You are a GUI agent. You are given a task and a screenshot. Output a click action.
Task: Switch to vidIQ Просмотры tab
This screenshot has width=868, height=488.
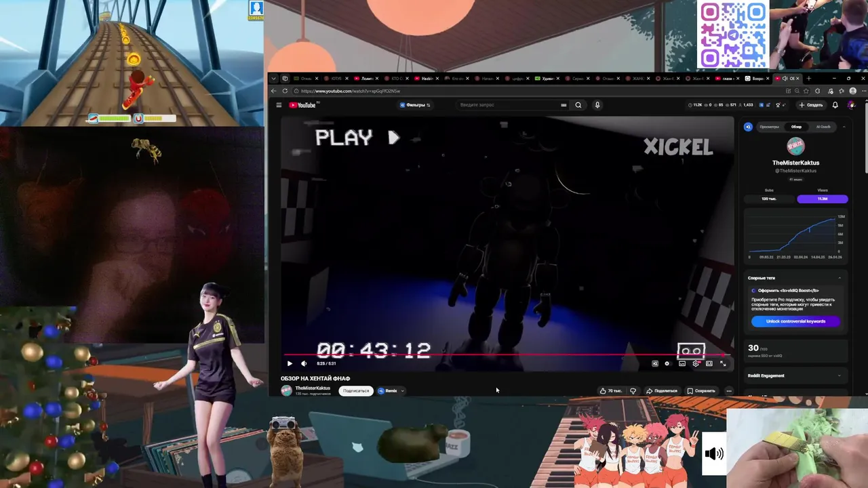tap(770, 127)
